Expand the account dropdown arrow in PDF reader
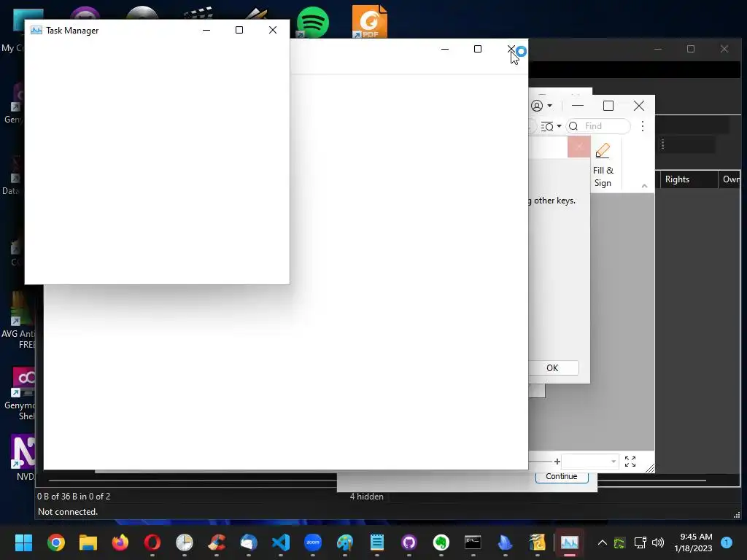Screen dimensions: 747x560 [550, 106]
